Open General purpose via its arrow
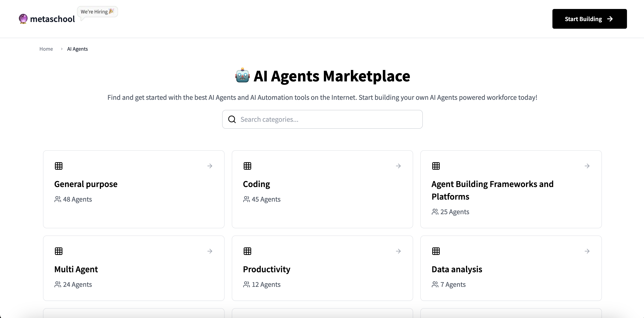Image resolution: width=644 pixels, height=318 pixels. click(210, 166)
